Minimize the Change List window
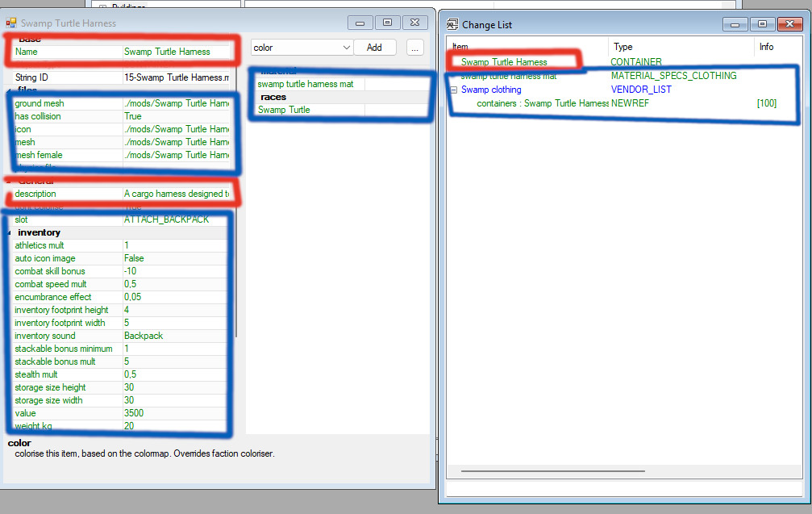Image resolution: width=812 pixels, height=514 pixels. (735, 24)
